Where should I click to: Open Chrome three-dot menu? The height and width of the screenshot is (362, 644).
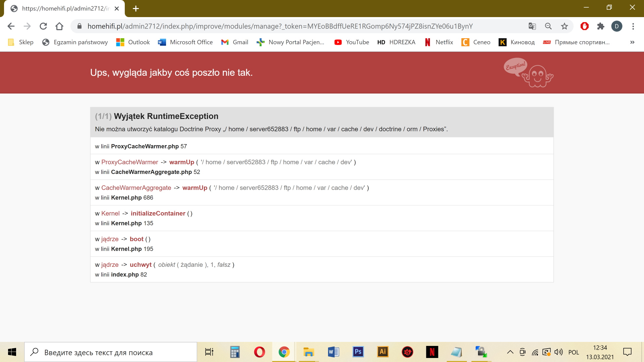(633, 26)
